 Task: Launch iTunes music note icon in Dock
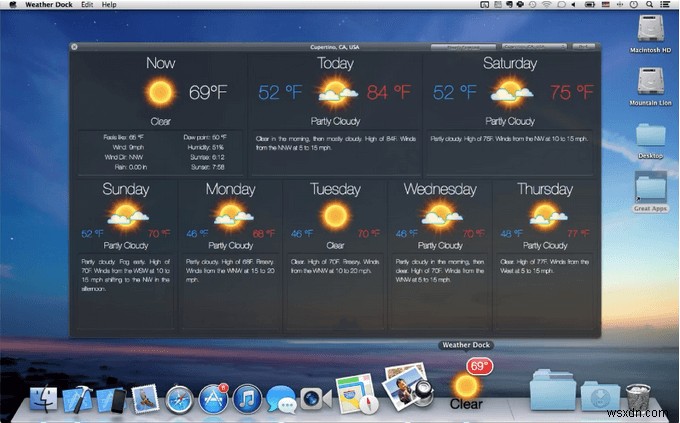tap(247, 399)
